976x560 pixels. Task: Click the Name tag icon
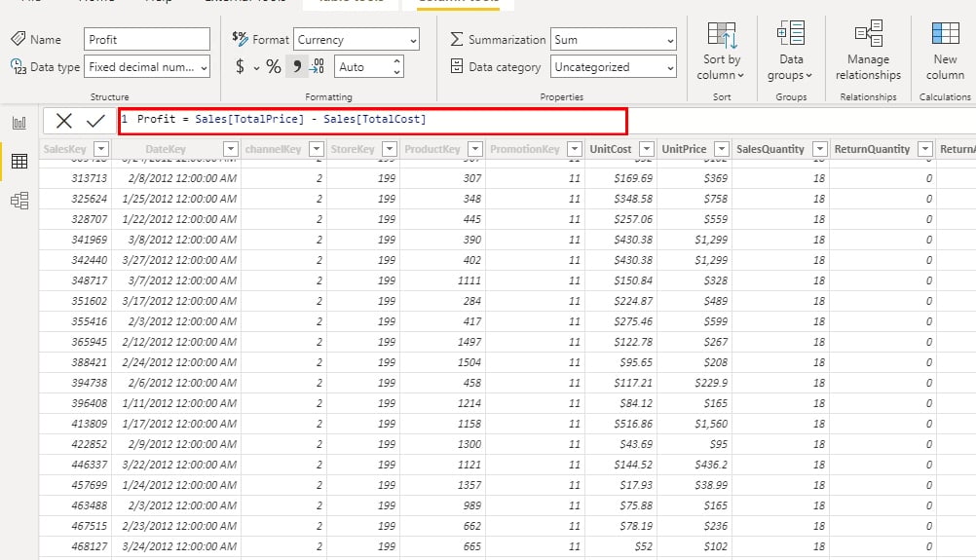tap(19, 39)
